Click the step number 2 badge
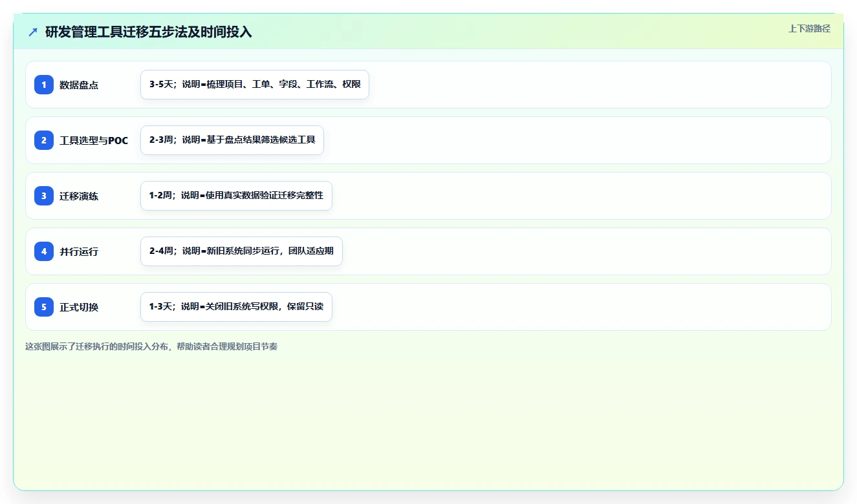Screen dimensions: 857x504 pos(44,140)
